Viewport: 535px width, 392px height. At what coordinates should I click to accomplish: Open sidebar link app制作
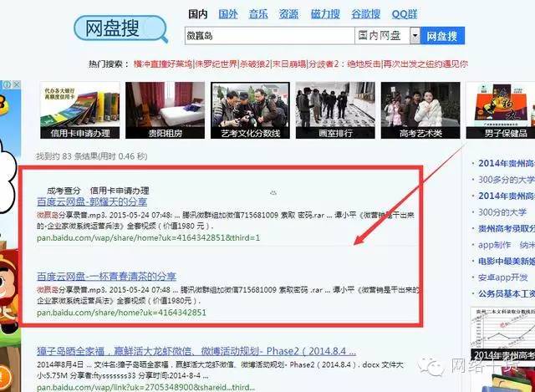pyautogui.click(x=494, y=245)
